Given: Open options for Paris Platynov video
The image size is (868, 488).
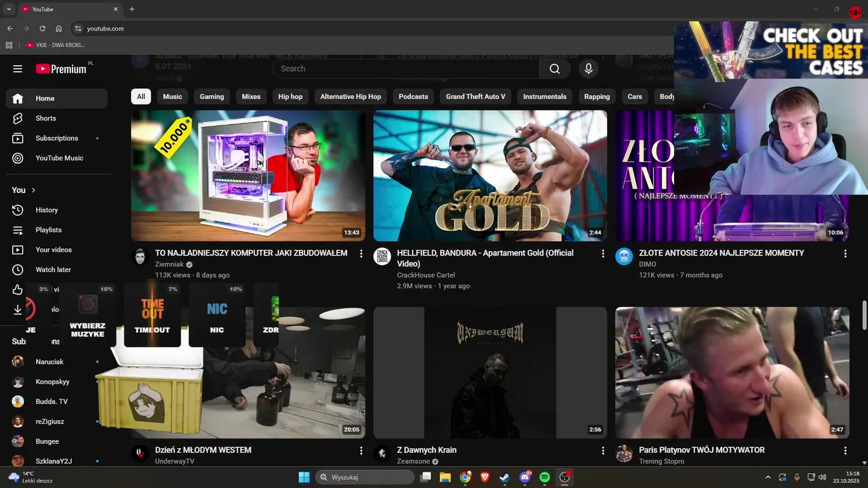Looking at the screenshot, I should pos(845,450).
